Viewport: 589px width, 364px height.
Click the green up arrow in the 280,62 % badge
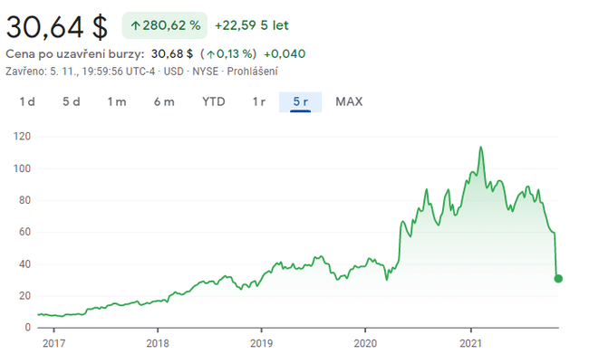(x=135, y=24)
